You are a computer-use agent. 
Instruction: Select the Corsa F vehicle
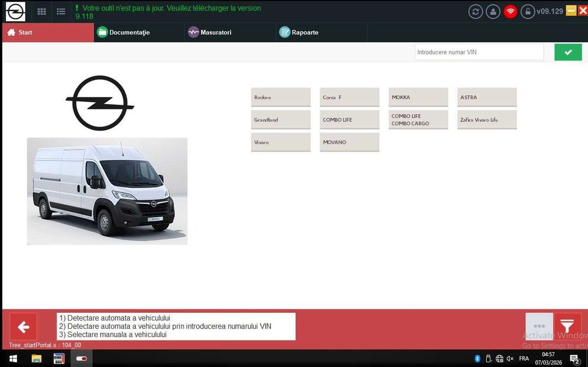349,97
